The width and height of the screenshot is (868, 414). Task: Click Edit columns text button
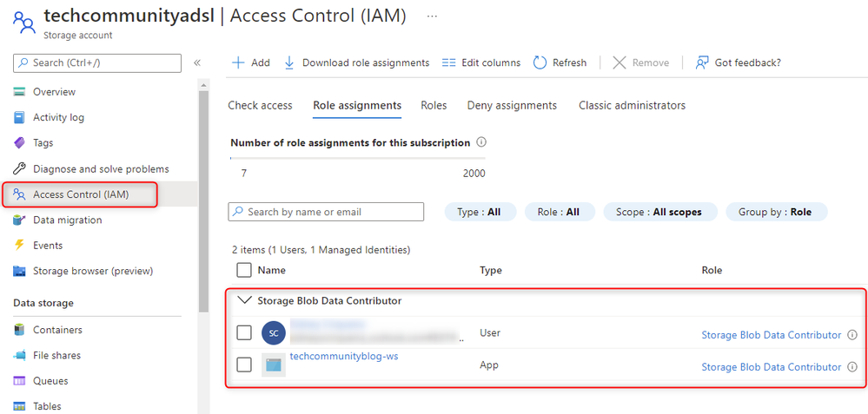[491, 62]
